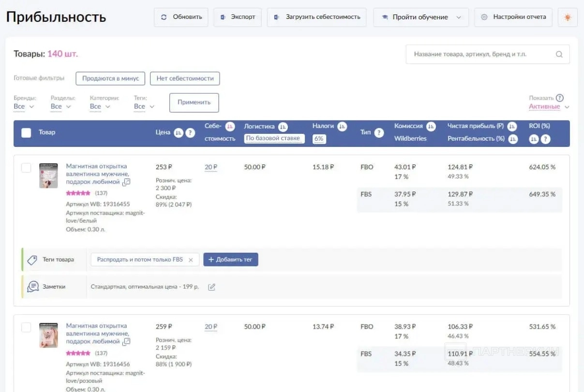Image resolution: width=584 pixels, height=392 pixels.
Task: Click the sort icon next to Цена
Action: tap(179, 133)
